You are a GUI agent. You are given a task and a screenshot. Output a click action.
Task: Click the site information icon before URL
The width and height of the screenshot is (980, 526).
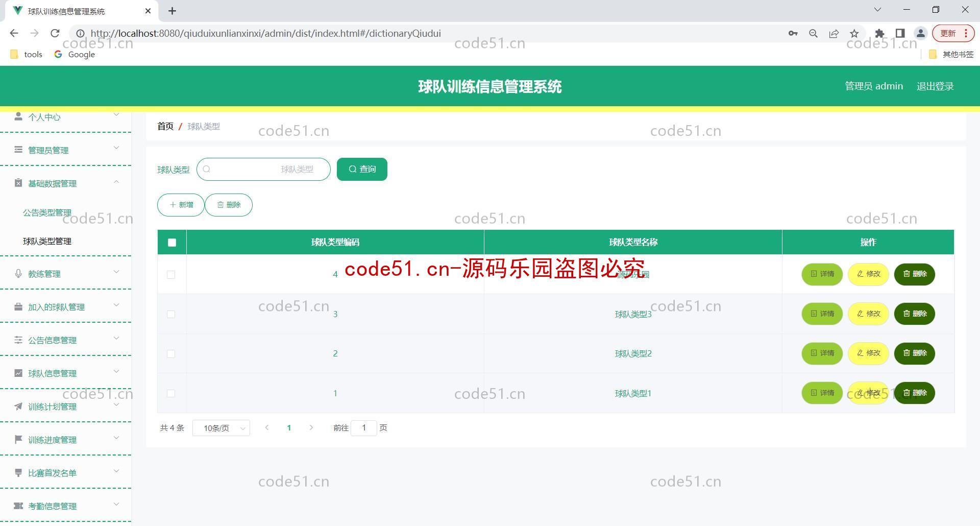[x=80, y=33]
